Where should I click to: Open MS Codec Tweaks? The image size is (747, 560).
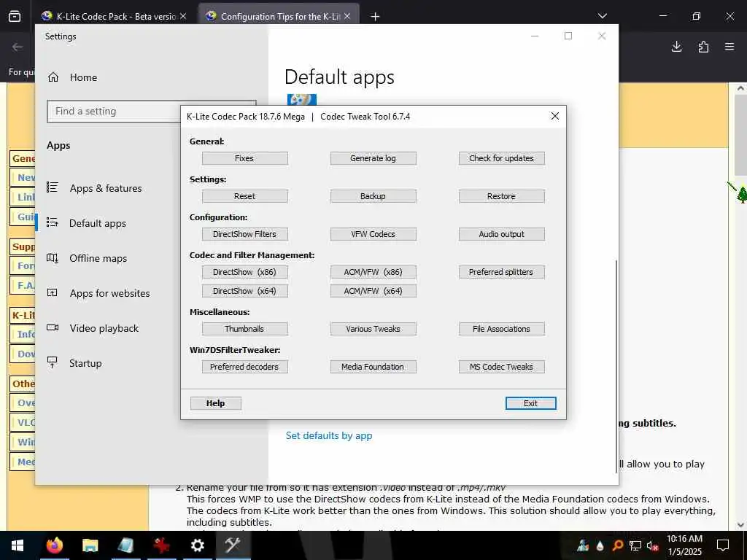[x=501, y=367]
